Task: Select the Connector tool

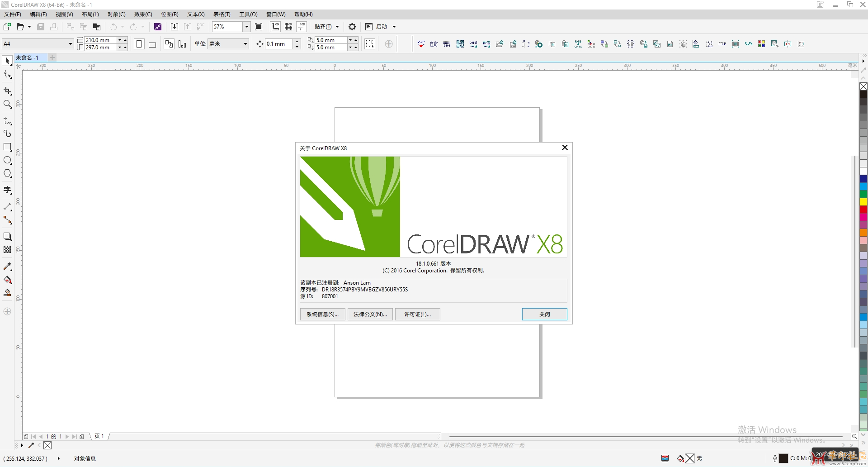Action: pos(7,220)
